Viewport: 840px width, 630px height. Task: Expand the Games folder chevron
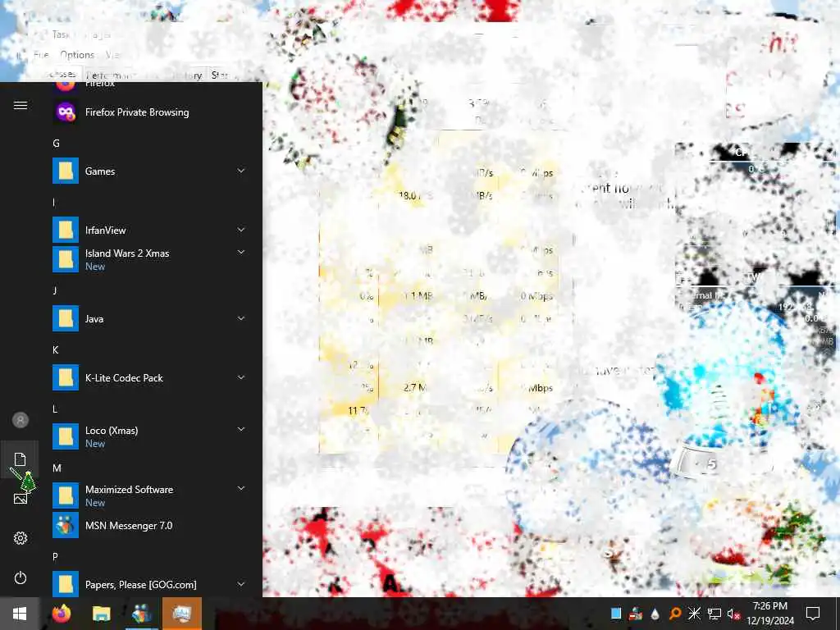tap(241, 171)
